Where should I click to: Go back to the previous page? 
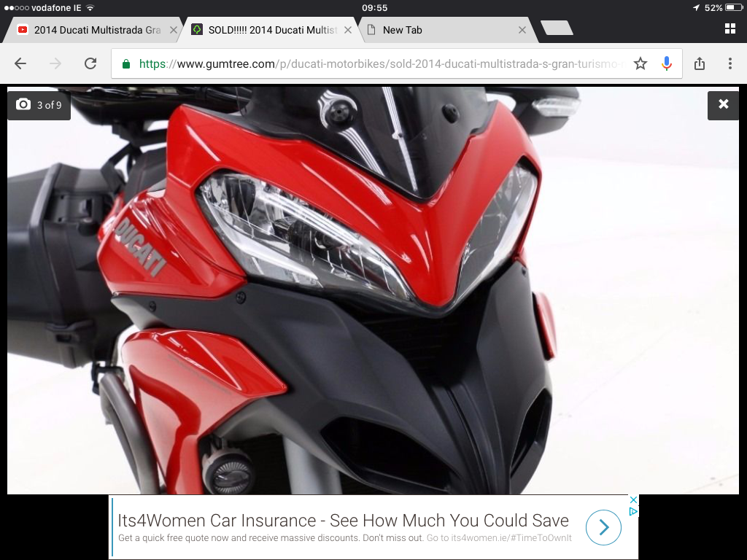pos(20,63)
